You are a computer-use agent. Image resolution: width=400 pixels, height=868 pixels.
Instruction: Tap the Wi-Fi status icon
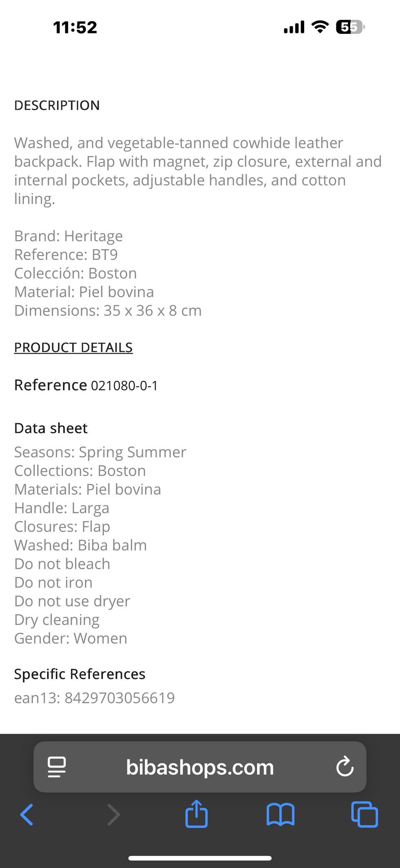pos(320,27)
